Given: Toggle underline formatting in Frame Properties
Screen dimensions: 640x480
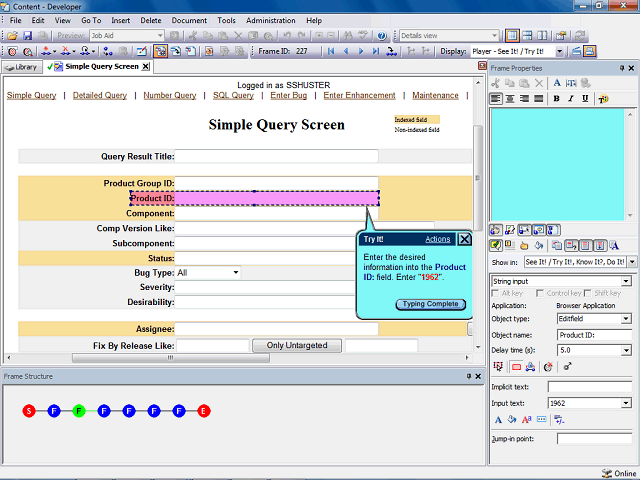Looking at the screenshot, I should point(585,99).
